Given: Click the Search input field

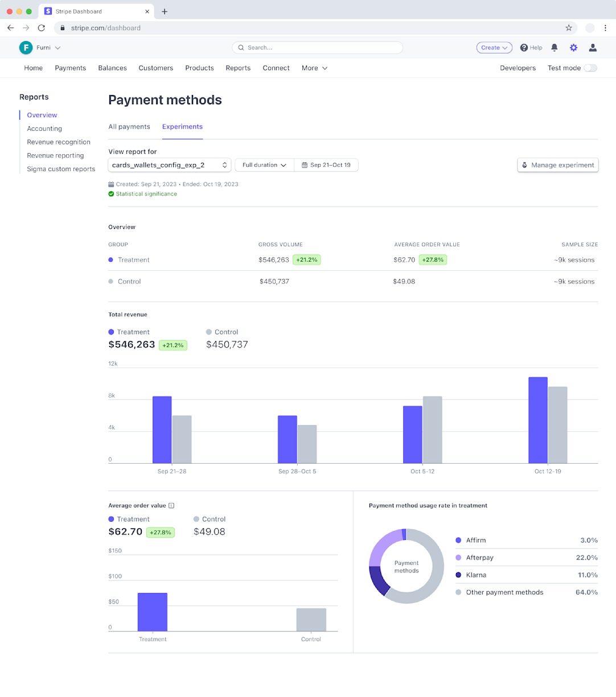Looking at the screenshot, I should [317, 48].
